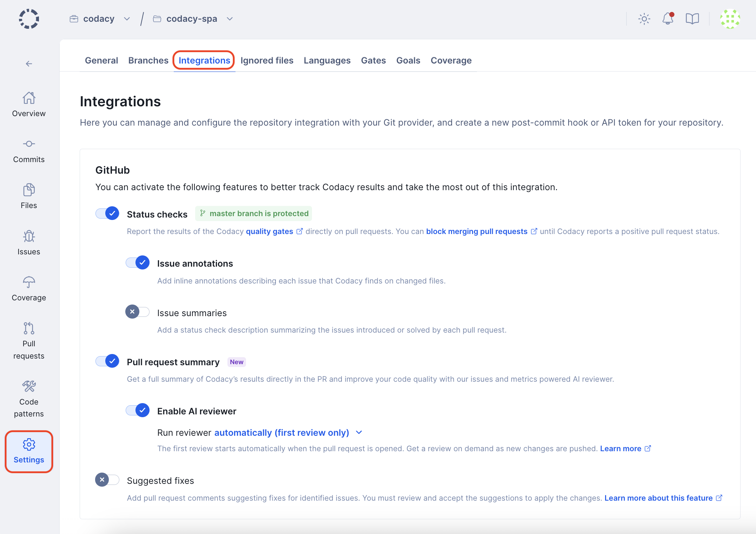Open the Files section
Image resolution: width=756 pixels, height=534 pixels.
(29, 196)
